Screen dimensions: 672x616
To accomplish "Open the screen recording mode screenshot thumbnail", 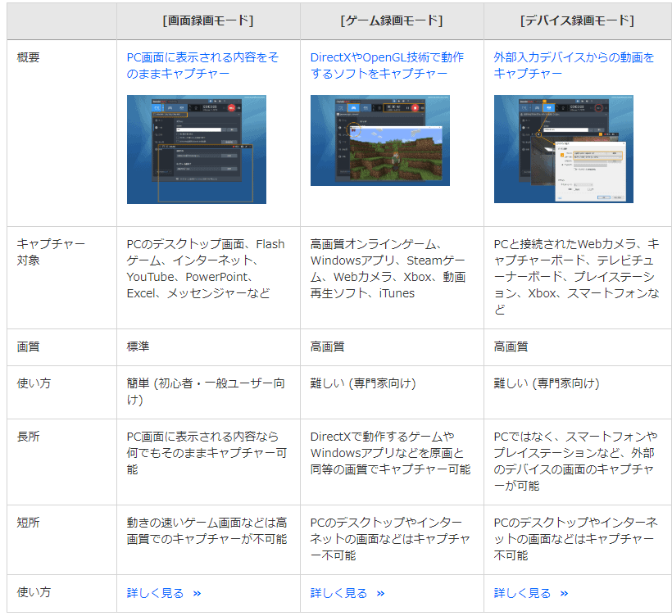I will pos(196,149).
